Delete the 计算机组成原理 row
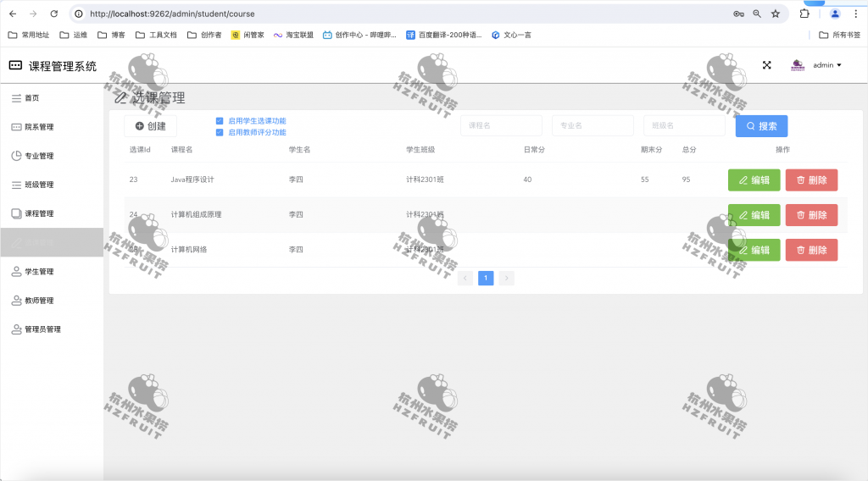This screenshot has height=481, width=868. point(811,215)
